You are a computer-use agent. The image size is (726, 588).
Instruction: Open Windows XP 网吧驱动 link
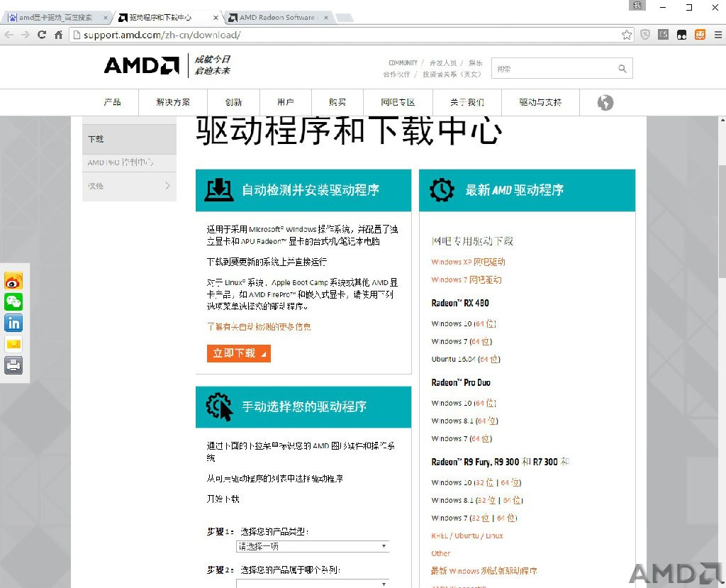click(x=468, y=262)
